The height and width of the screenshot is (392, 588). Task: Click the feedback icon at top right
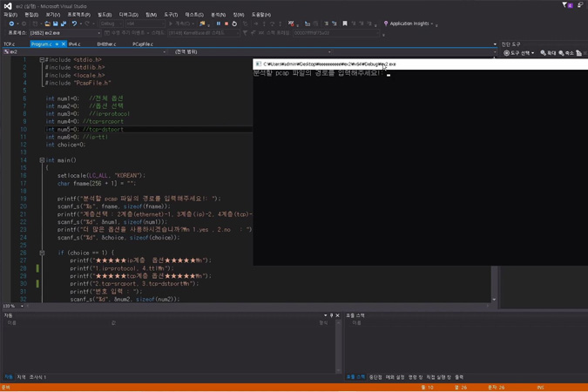pos(580,5)
